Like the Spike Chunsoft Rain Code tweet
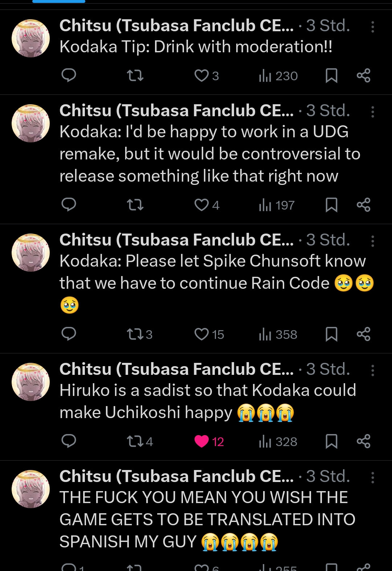The height and width of the screenshot is (571, 392). 202,334
